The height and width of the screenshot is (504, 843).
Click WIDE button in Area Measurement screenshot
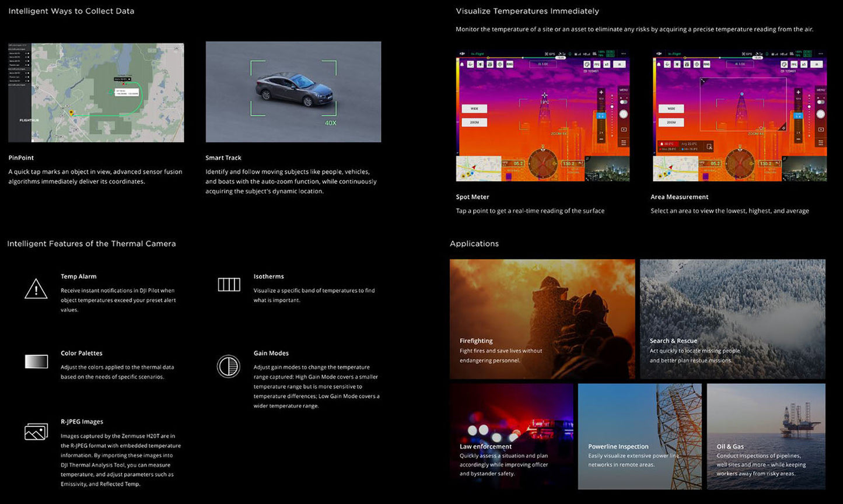coord(671,108)
